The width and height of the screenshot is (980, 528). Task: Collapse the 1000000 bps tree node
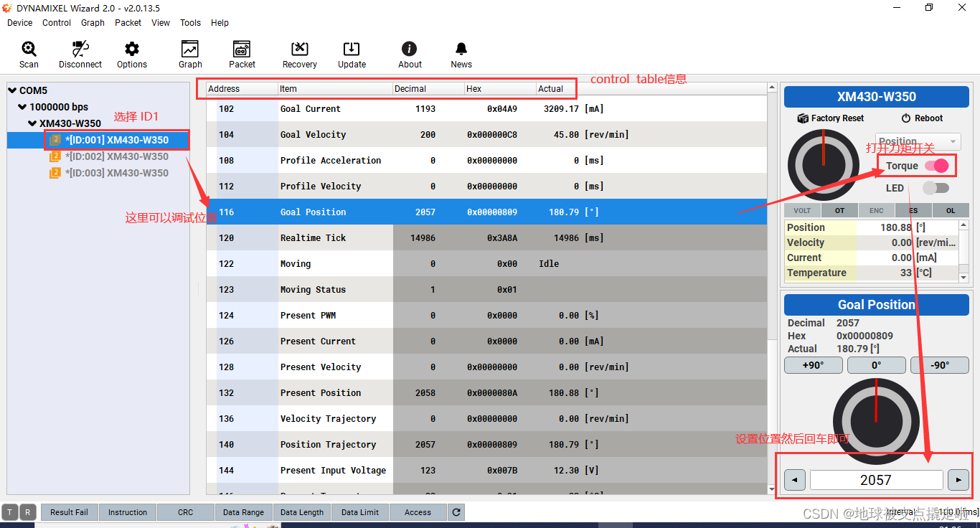click(x=23, y=107)
